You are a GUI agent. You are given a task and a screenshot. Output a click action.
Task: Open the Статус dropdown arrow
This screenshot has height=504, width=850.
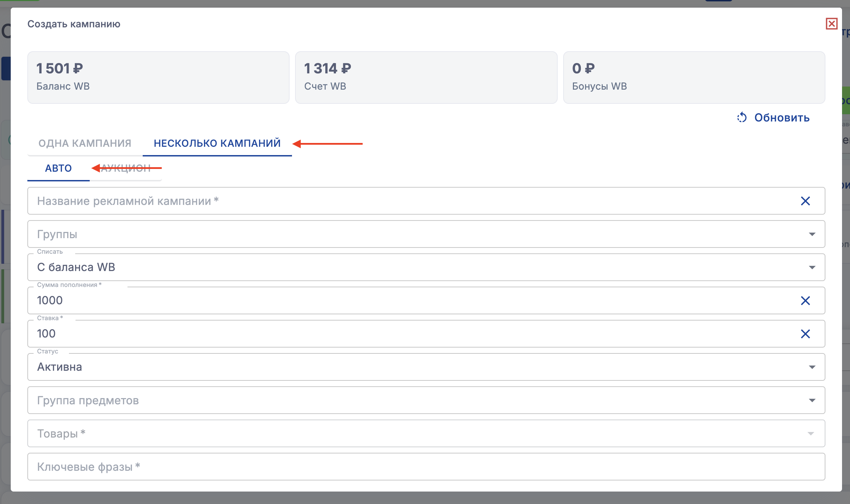[x=812, y=367]
